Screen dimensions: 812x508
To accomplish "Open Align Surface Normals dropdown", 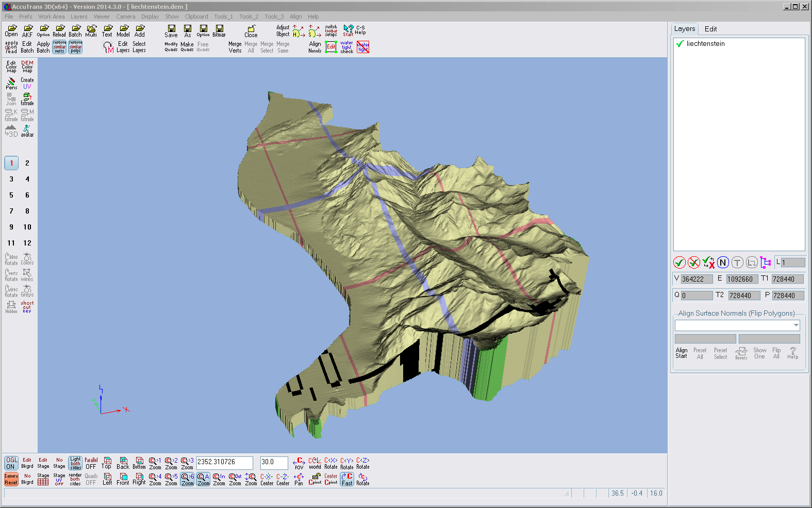I will (796, 325).
